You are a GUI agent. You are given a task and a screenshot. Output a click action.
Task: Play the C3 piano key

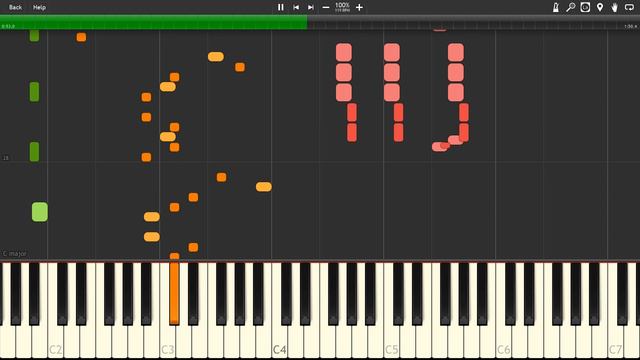point(167,342)
